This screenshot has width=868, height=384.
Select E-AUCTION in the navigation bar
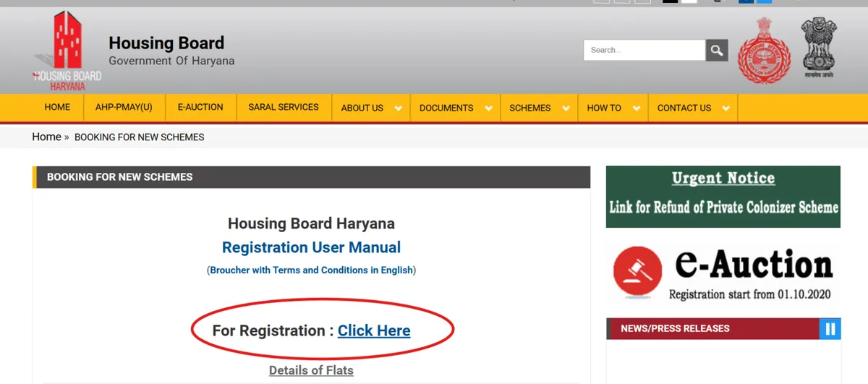pos(200,107)
